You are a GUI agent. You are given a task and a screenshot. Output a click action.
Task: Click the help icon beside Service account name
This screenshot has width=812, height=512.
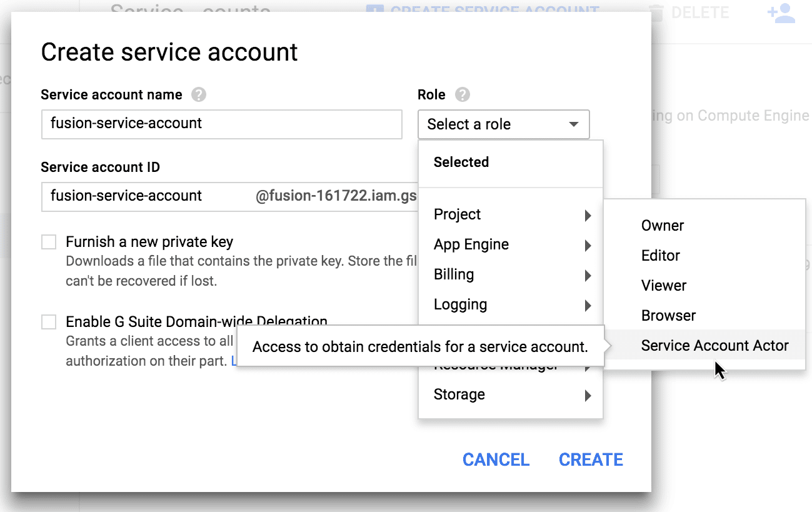pyautogui.click(x=198, y=94)
